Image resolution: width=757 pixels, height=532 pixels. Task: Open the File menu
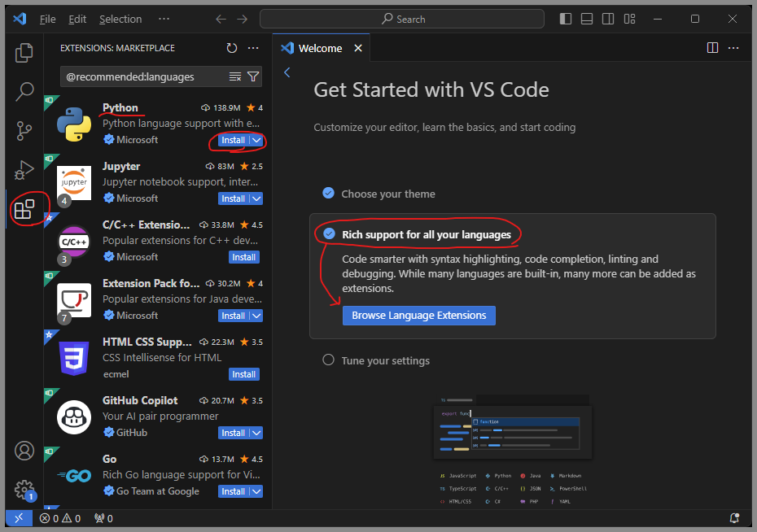pyautogui.click(x=47, y=19)
